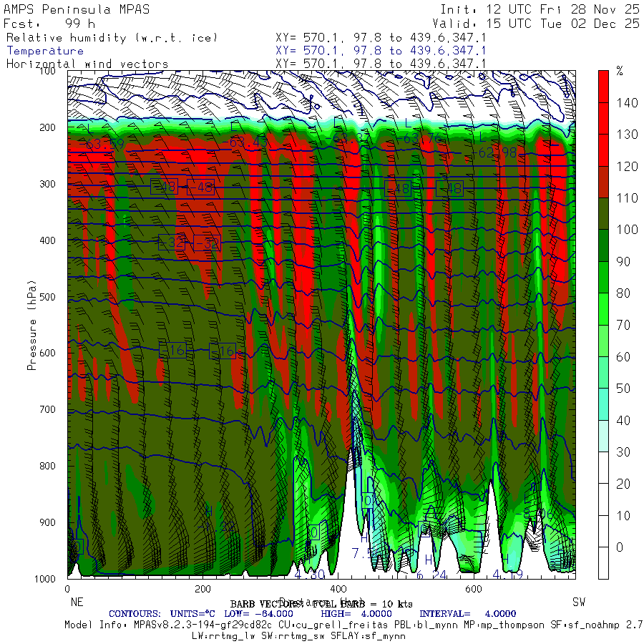The height and width of the screenshot is (644, 644).
Task: Click the color bar label '130'
Action: click(x=627, y=135)
